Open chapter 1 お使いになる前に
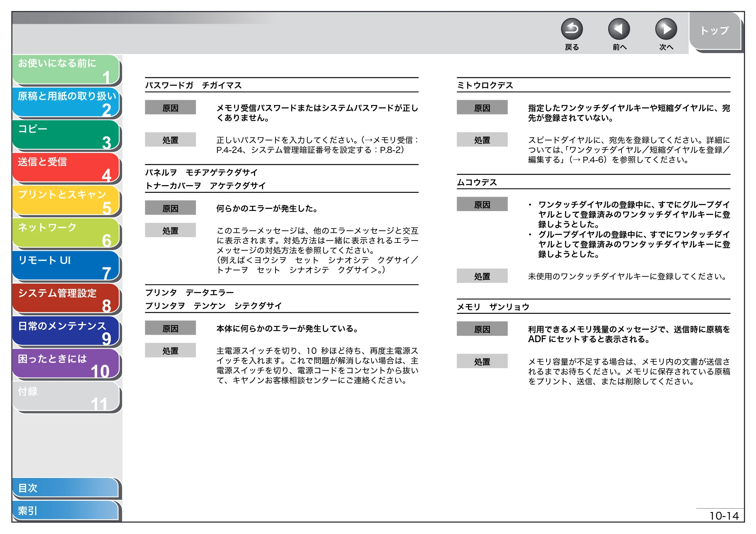 point(66,69)
